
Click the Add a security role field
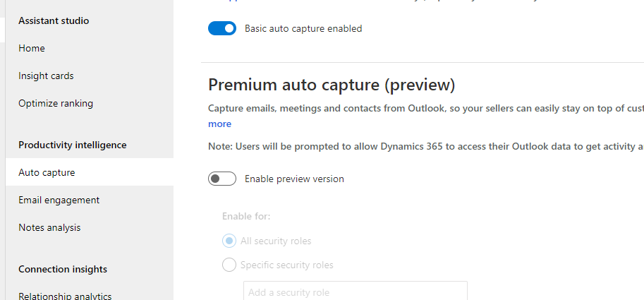(356, 291)
